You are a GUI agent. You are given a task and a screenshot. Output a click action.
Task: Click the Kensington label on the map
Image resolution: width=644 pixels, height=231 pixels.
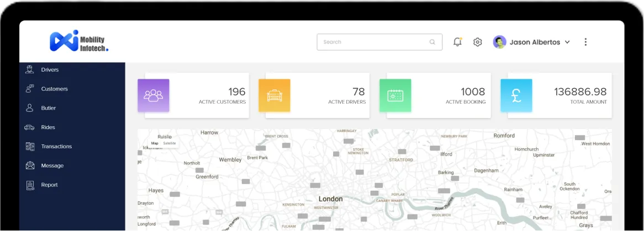pyautogui.click(x=293, y=205)
